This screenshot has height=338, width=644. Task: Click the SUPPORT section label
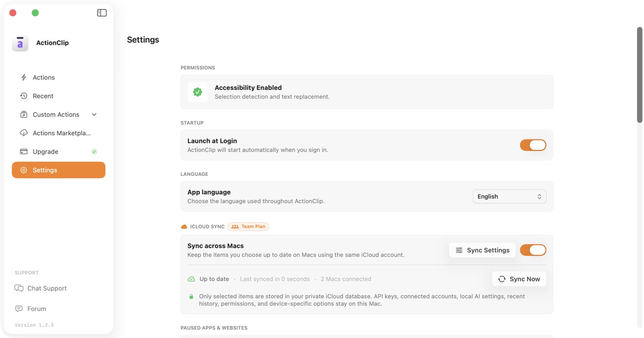26,273
